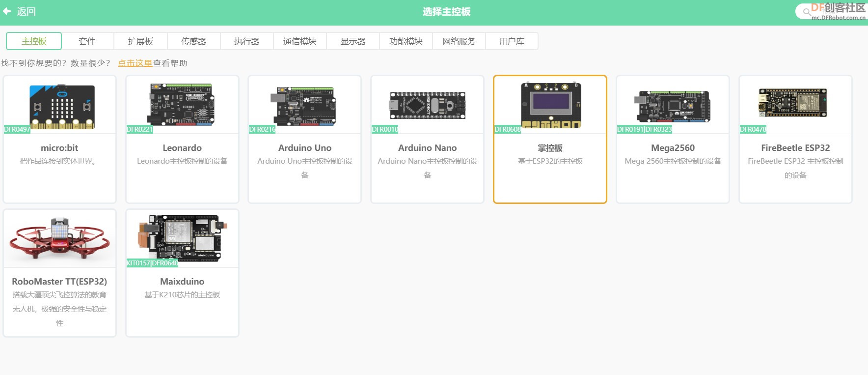
Task: Click the DFR0221 product tag
Action: pos(140,129)
